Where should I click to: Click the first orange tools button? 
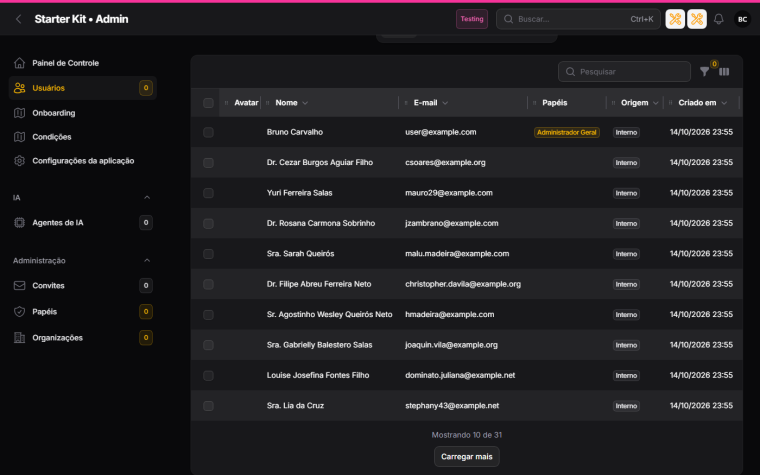[675, 19]
